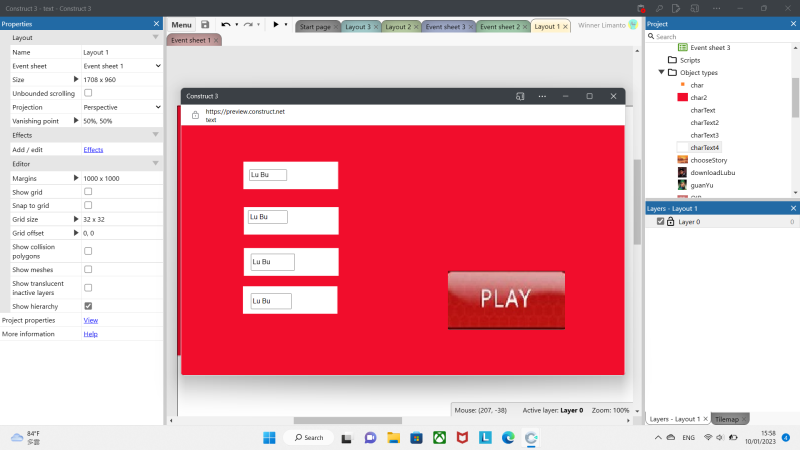Screen dimensions: 800x450
Task: Switch to the Event sheet 2 tab
Action: pyautogui.click(x=499, y=26)
